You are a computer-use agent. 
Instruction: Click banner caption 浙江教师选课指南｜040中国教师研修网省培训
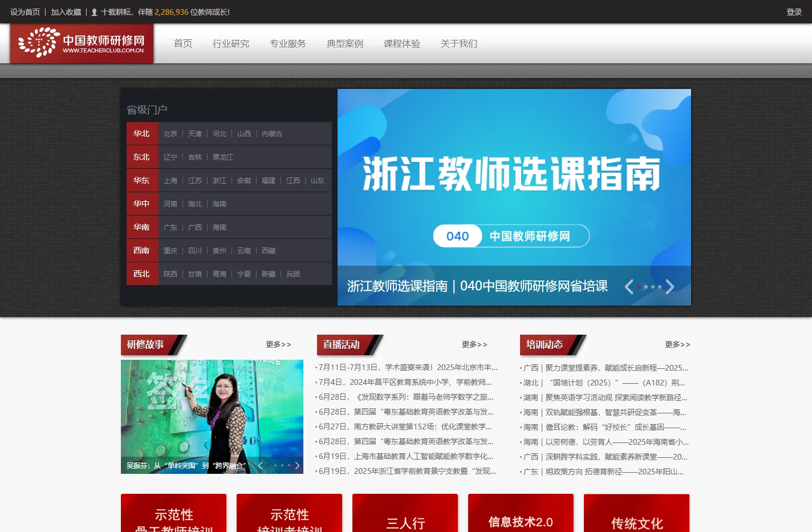[x=477, y=286]
